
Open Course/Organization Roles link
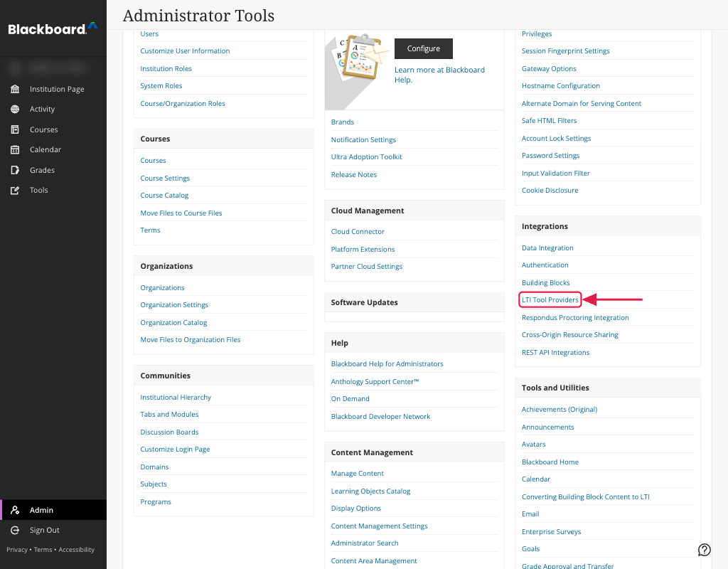[183, 104]
